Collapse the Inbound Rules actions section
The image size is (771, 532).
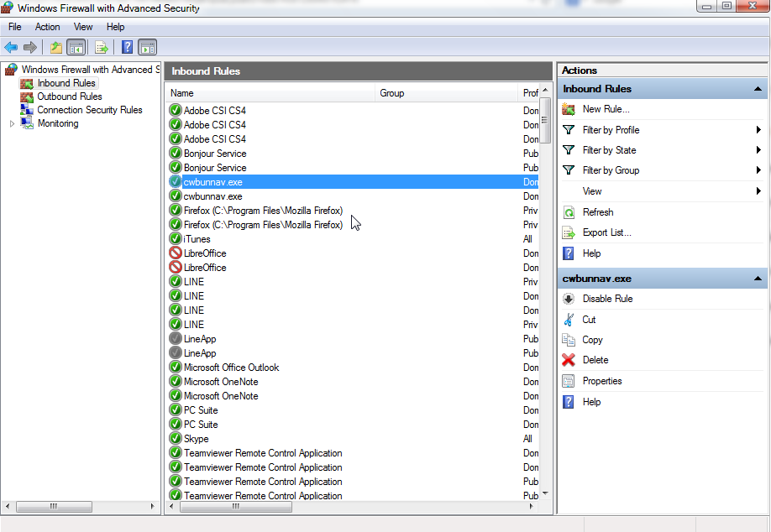coord(758,88)
